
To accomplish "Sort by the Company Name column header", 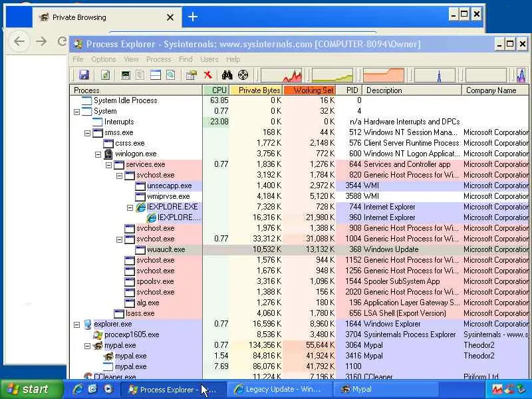I will coord(495,90).
